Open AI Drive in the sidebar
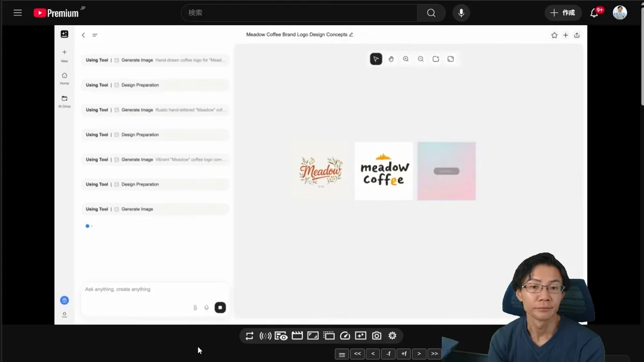 tap(64, 101)
